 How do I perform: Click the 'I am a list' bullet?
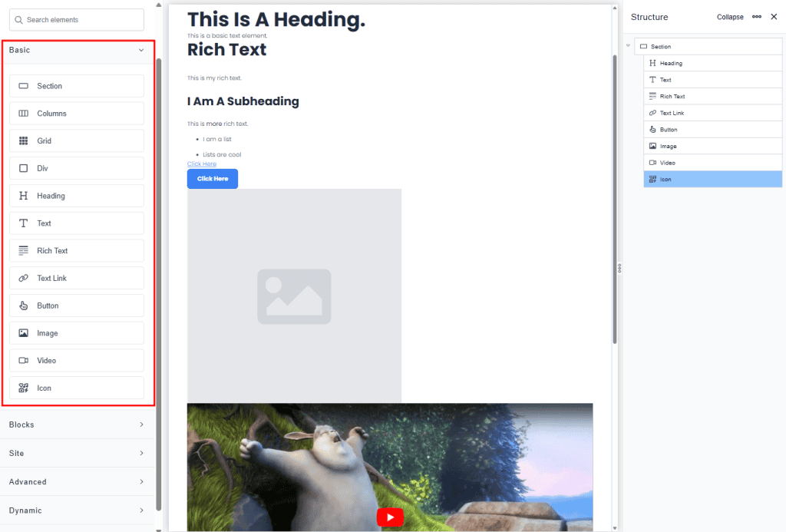[x=217, y=140]
